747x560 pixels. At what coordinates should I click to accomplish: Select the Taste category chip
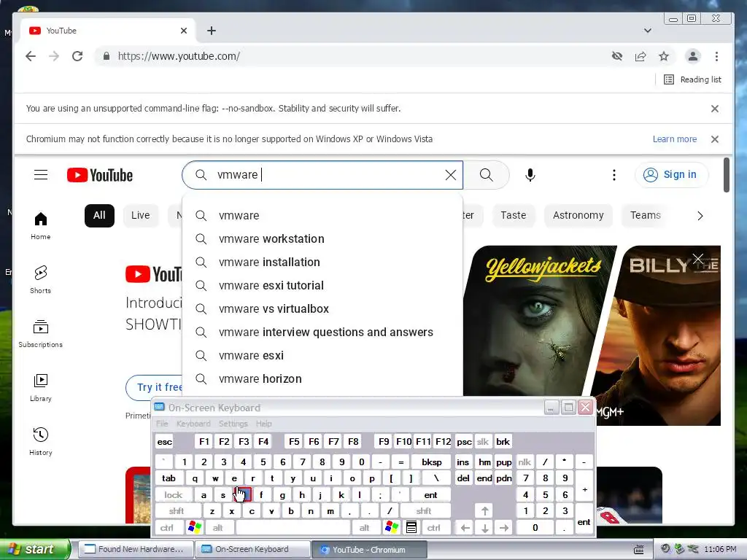click(513, 215)
